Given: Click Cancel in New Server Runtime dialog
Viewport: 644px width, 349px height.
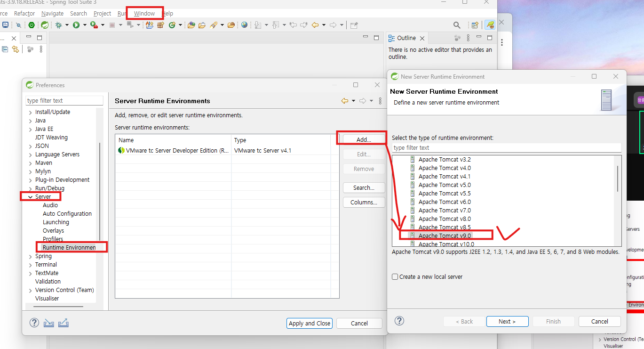Looking at the screenshot, I should (x=599, y=321).
